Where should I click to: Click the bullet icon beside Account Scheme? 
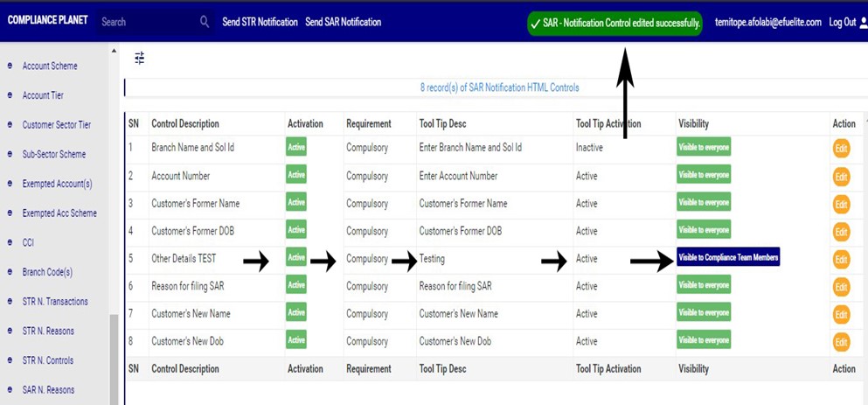10,66
